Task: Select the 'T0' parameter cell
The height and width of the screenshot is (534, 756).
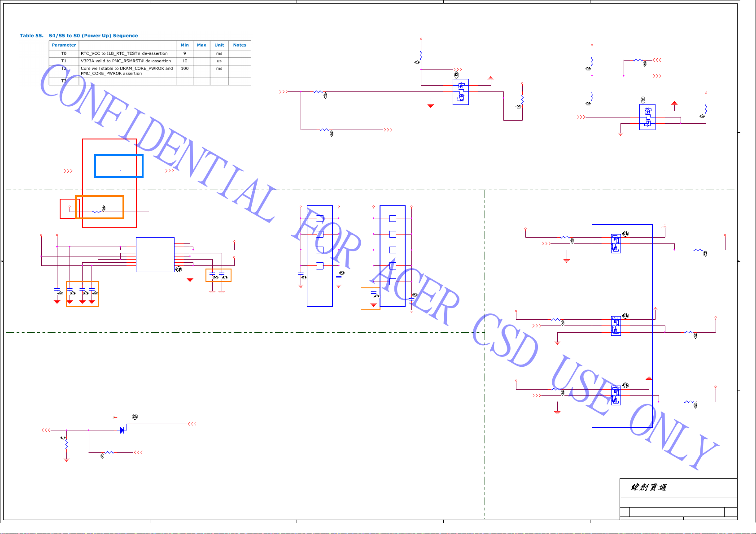Action: click(x=64, y=53)
